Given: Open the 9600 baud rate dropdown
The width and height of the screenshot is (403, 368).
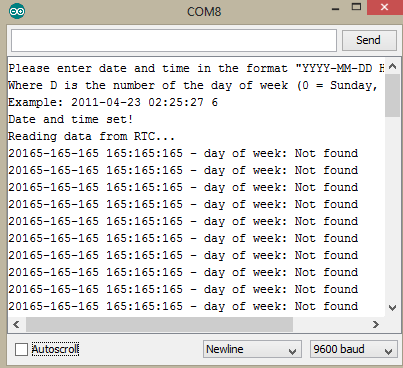Looking at the screenshot, I should point(354,349).
